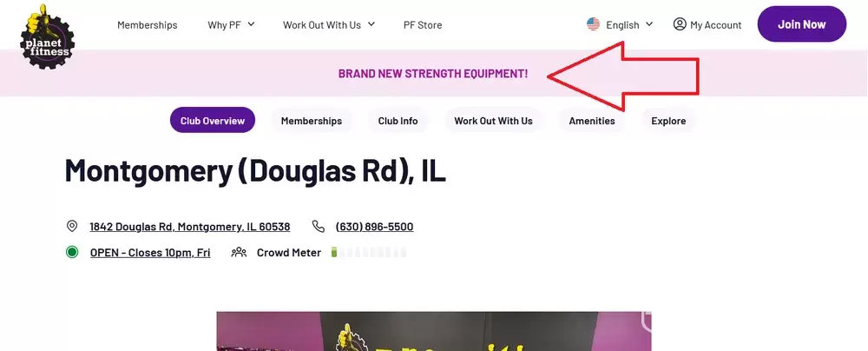Select the Club Overview tab
Viewport: 868px width, 351px height.
pos(213,120)
